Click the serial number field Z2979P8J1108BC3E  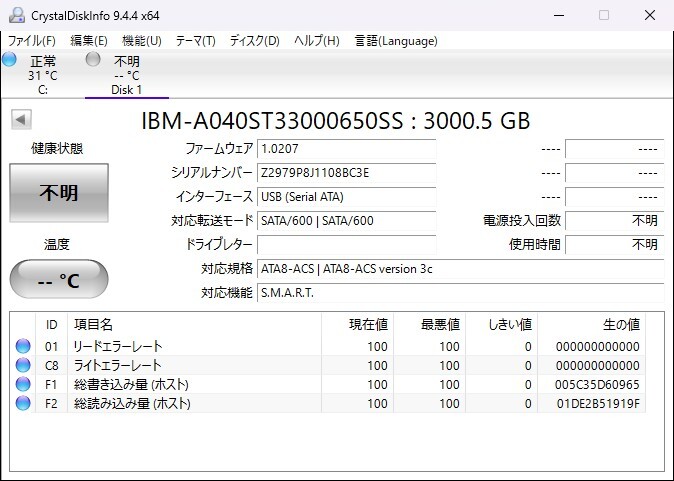click(346, 173)
